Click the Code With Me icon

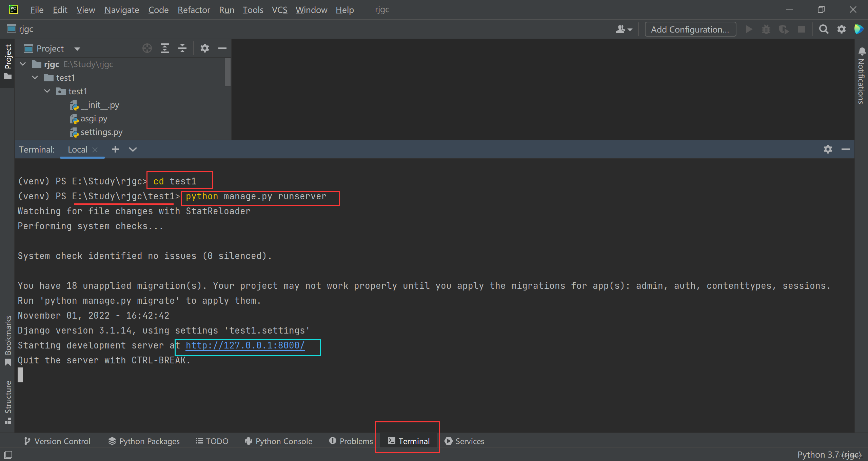[859, 29]
